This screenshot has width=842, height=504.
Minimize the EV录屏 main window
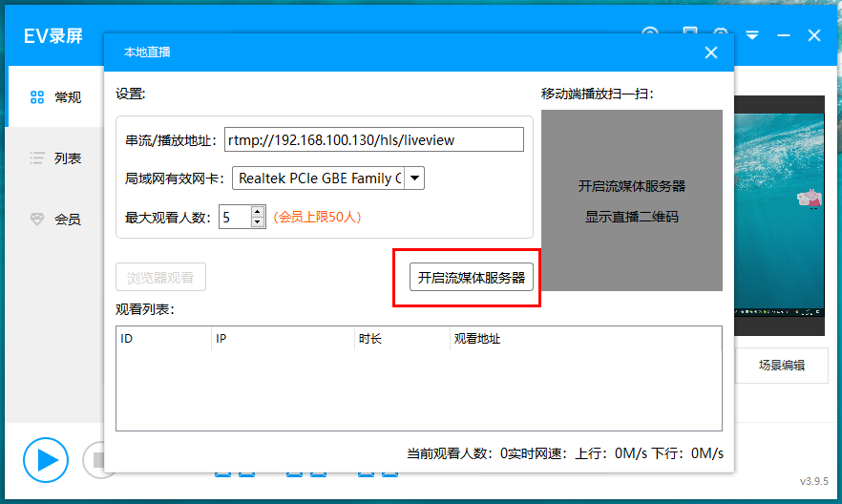pyautogui.click(x=784, y=35)
